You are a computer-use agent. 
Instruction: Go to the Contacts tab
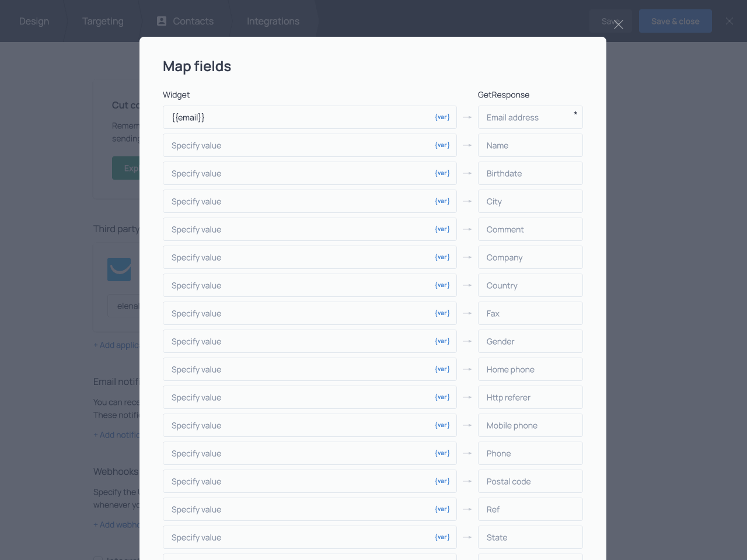pyautogui.click(x=186, y=21)
